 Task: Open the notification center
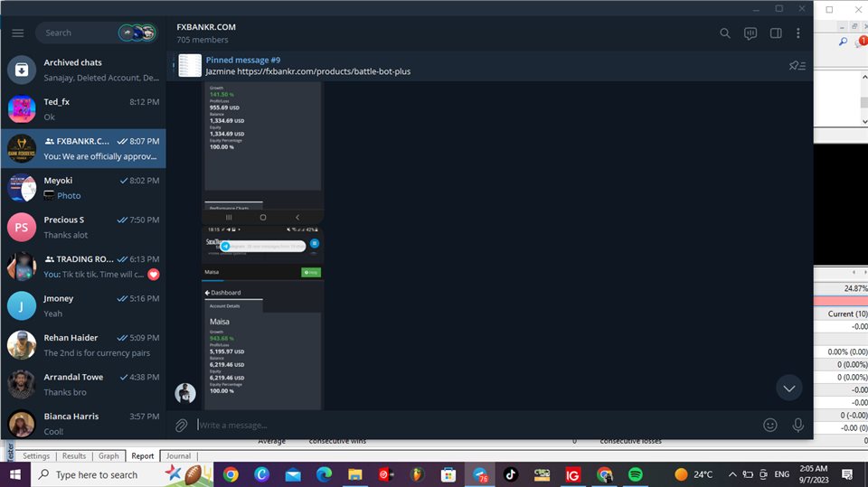pos(846,474)
